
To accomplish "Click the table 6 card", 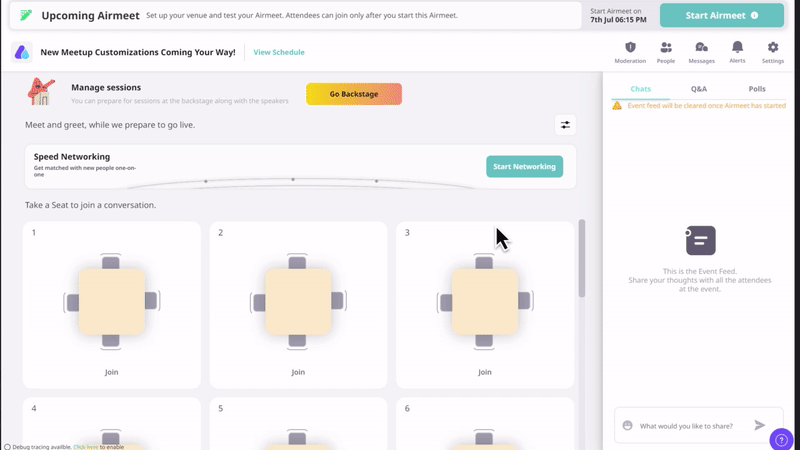I will 485,424.
